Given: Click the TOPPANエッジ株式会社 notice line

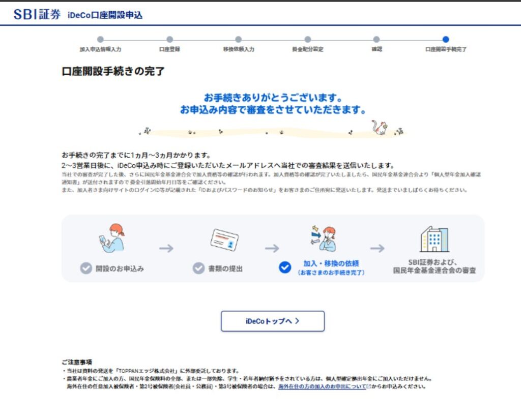Looking at the screenshot, I should click(x=151, y=371).
